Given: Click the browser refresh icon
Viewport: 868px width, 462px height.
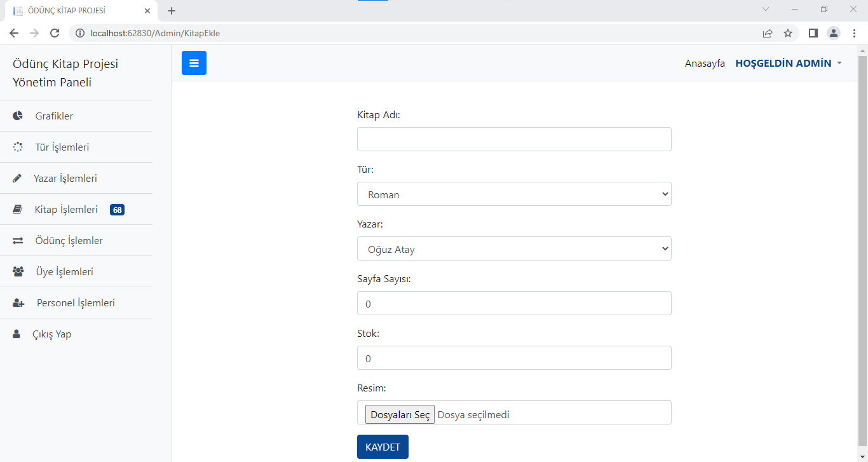Looking at the screenshot, I should (x=55, y=32).
